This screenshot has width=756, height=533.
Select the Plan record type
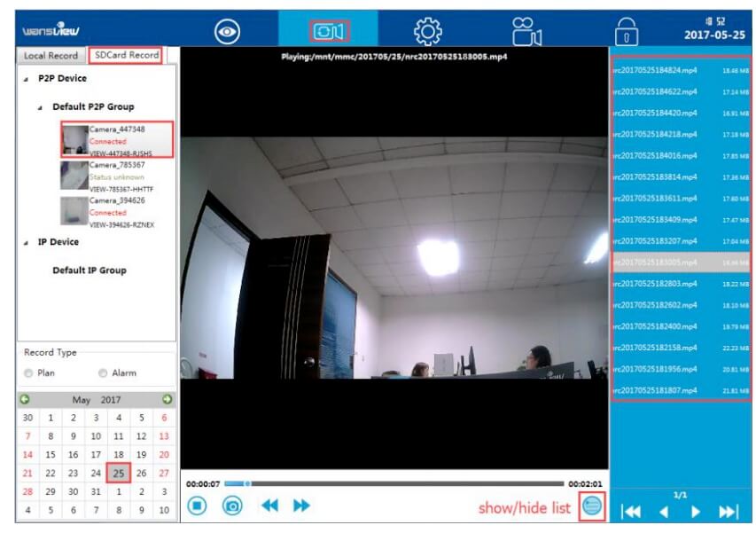28,372
